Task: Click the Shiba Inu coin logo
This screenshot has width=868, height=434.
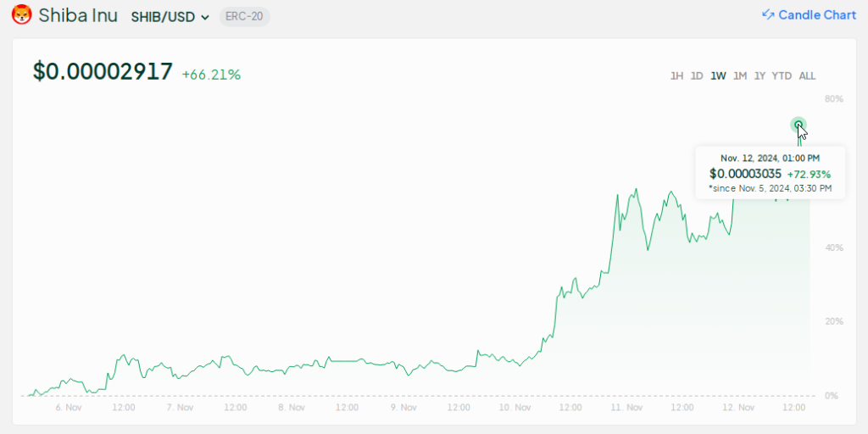Action: (x=21, y=15)
